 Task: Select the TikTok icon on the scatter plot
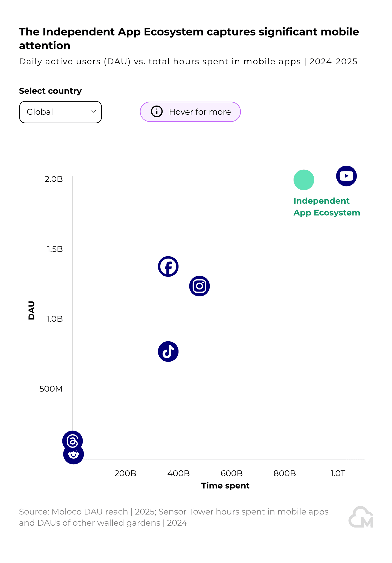pos(168,352)
